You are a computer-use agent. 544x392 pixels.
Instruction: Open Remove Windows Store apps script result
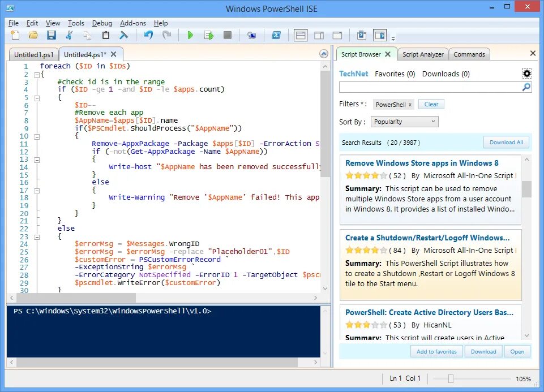click(x=422, y=163)
